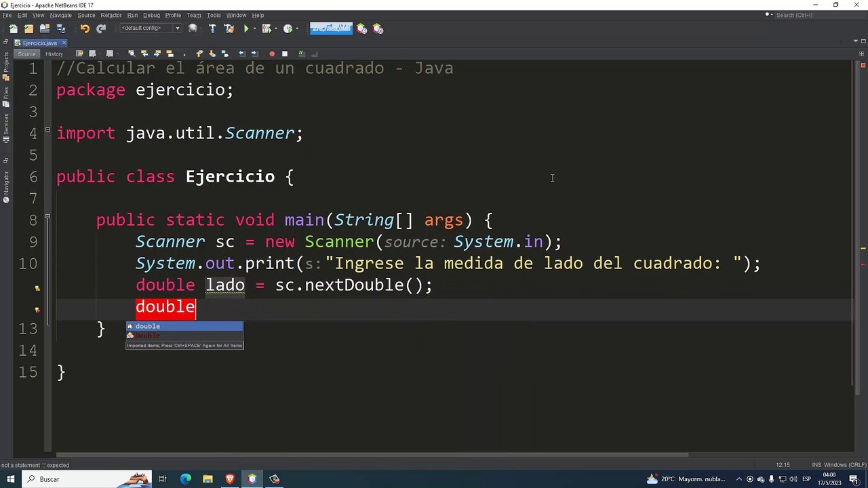Open the Refactor menu
Screen dimensions: 868x488
coord(111,15)
